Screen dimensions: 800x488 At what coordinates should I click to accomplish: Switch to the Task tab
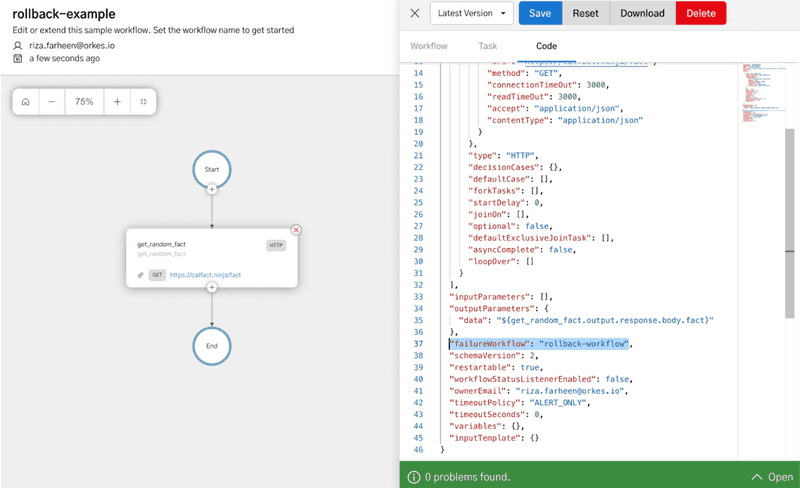tap(487, 46)
